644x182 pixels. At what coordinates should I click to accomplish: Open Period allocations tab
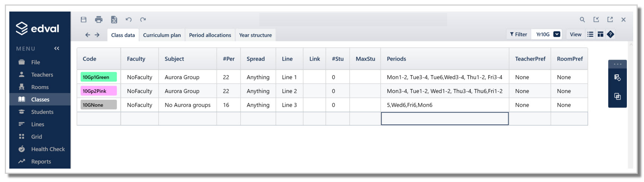pos(210,35)
